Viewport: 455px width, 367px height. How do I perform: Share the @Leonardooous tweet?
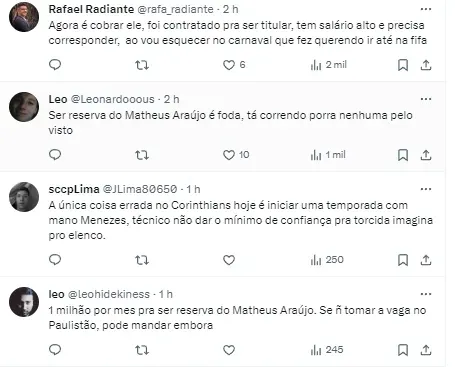click(x=426, y=155)
